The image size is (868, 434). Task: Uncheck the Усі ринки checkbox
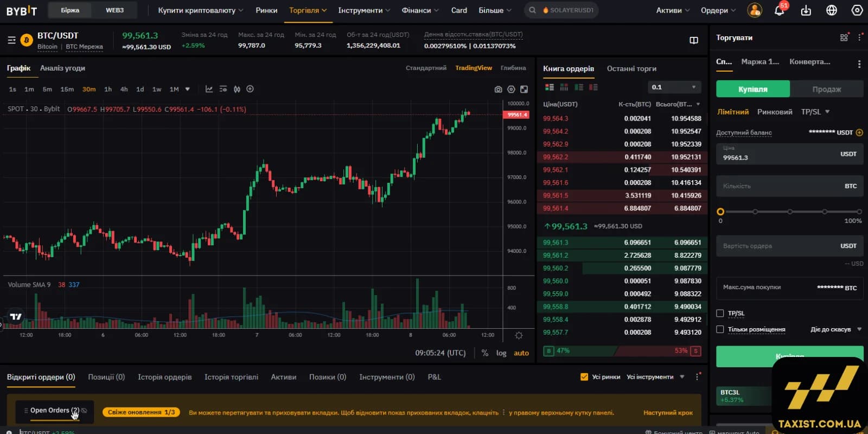[x=584, y=376]
